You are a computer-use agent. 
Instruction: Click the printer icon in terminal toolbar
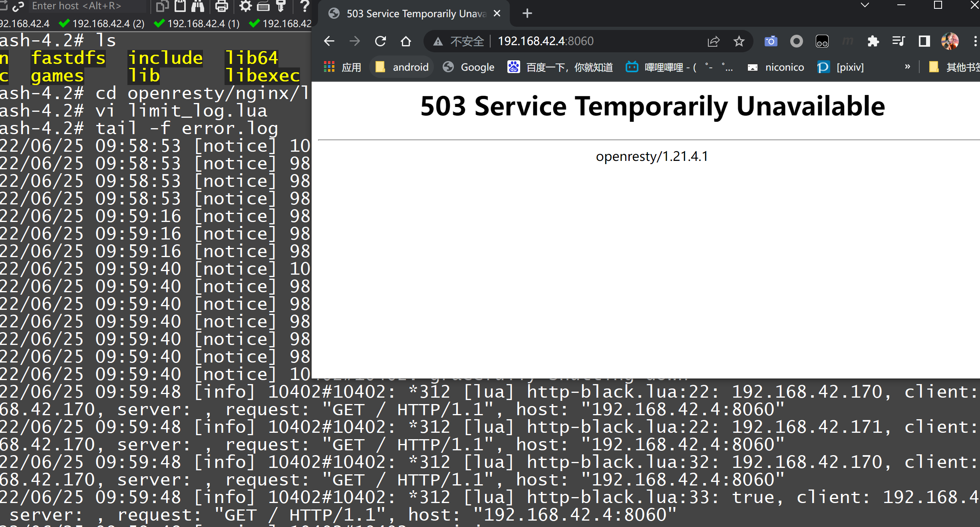[x=221, y=6]
